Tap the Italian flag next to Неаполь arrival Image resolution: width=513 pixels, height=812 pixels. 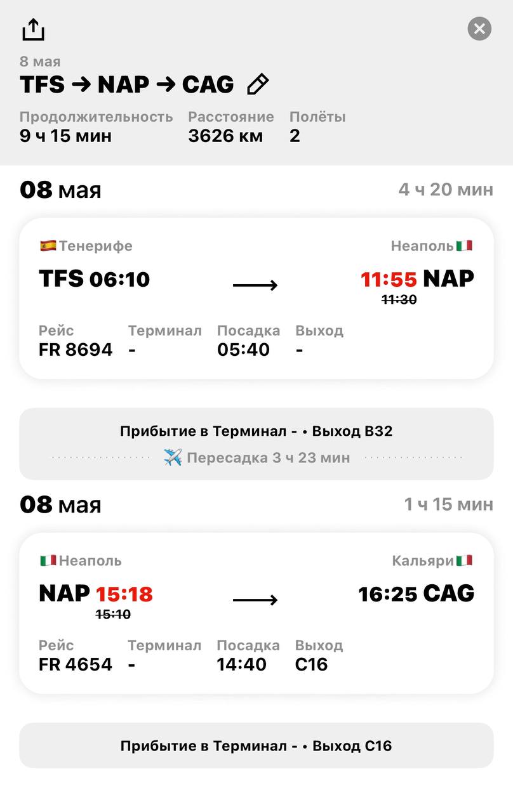(x=464, y=246)
